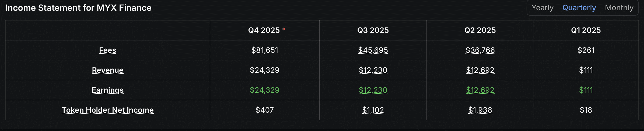This screenshot has height=131, width=644.
Task: Click Q2 2025 fees value $36,766
Action: coord(480,50)
